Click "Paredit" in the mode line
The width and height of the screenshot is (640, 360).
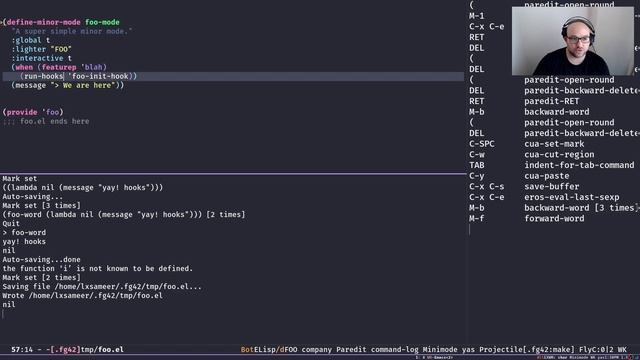(x=351, y=350)
